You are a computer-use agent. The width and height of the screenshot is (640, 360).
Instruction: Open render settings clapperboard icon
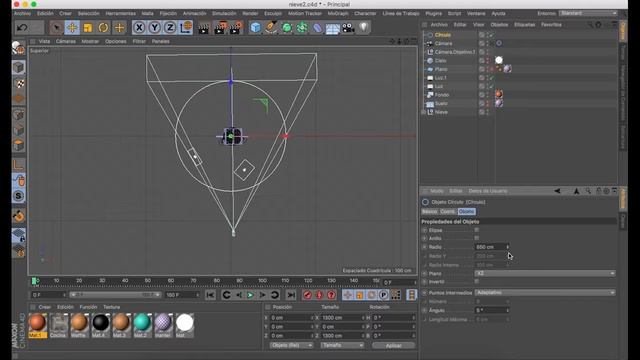coord(236,28)
